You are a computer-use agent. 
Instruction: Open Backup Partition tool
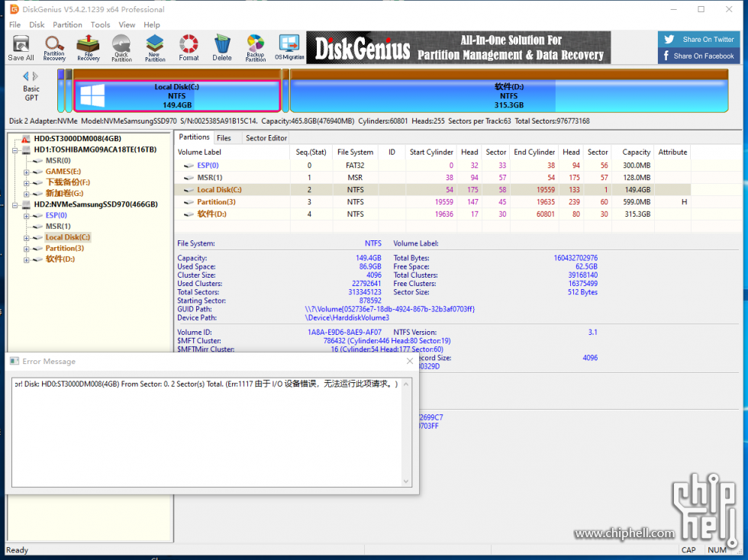pyautogui.click(x=256, y=48)
